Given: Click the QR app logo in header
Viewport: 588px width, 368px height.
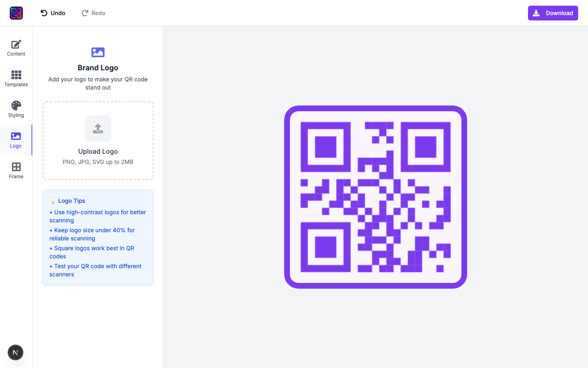Looking at the screenshot, I should tap(16, 13).
